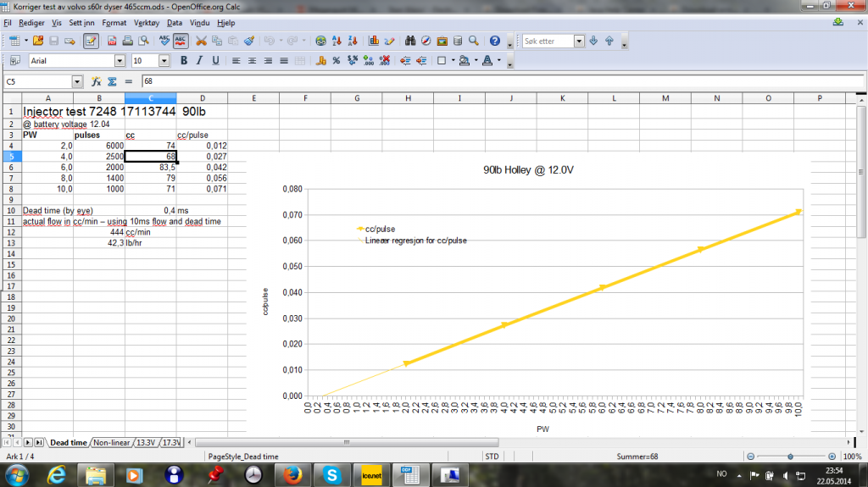Open the Verktøy menu
The image size is (868, 487).
coord(146,23)
